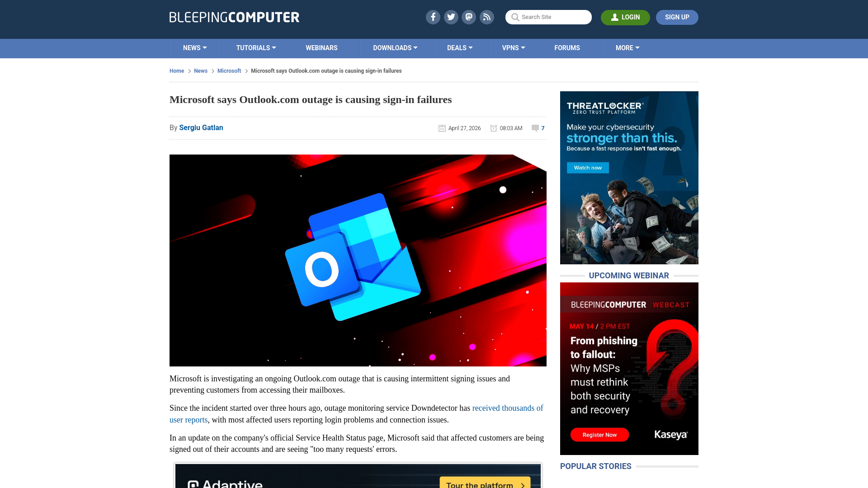Screen dimensions: 868x488
Task: Click Register Now in webcast banner
Action: pyautogui.click(x=599, y=435)
